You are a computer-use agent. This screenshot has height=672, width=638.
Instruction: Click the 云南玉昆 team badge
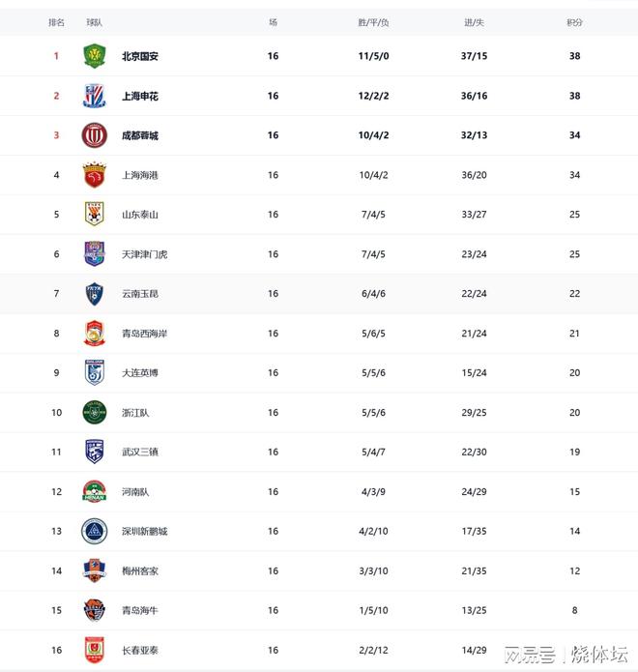[94, 294]
